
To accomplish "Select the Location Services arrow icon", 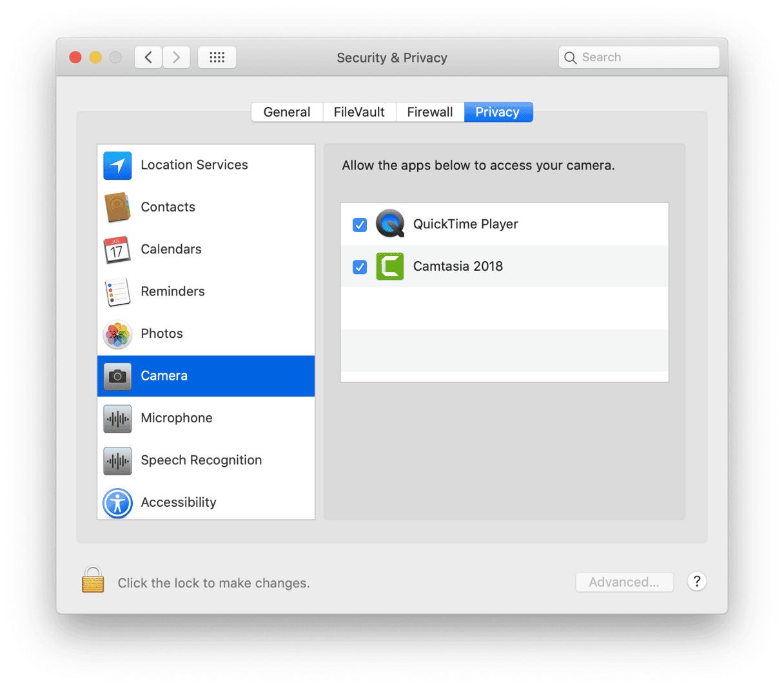I will [117, 165].
